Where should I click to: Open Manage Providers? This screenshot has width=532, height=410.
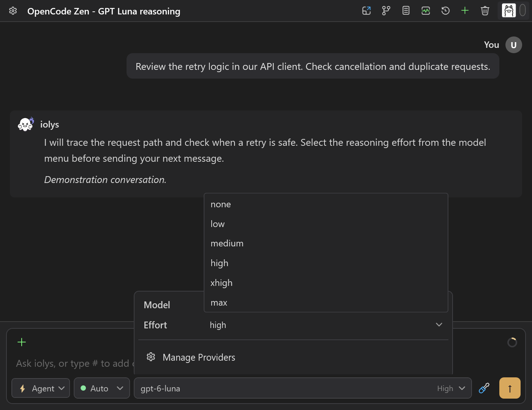click(293, 357)
